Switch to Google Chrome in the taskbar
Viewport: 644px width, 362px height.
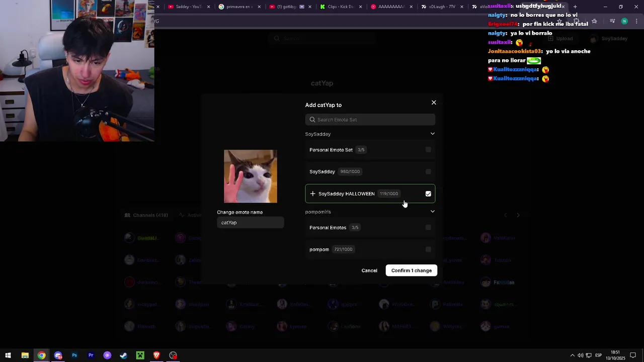41,355
